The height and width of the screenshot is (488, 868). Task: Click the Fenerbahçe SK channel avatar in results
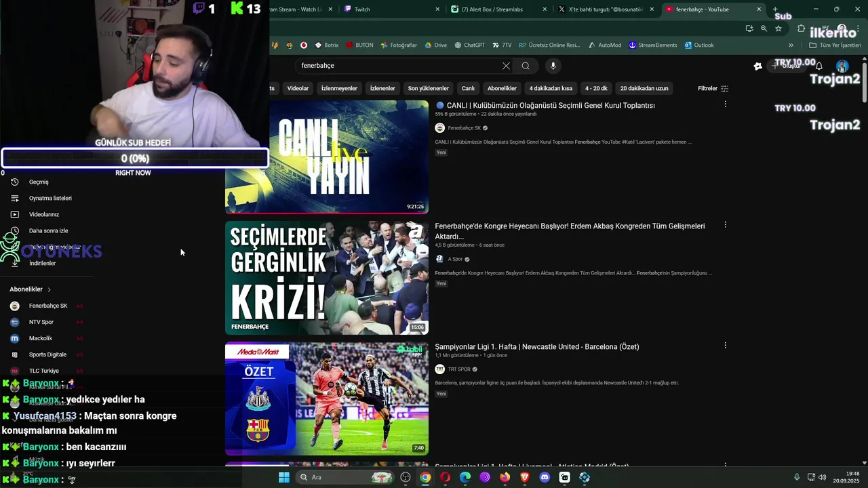[439, 128]
